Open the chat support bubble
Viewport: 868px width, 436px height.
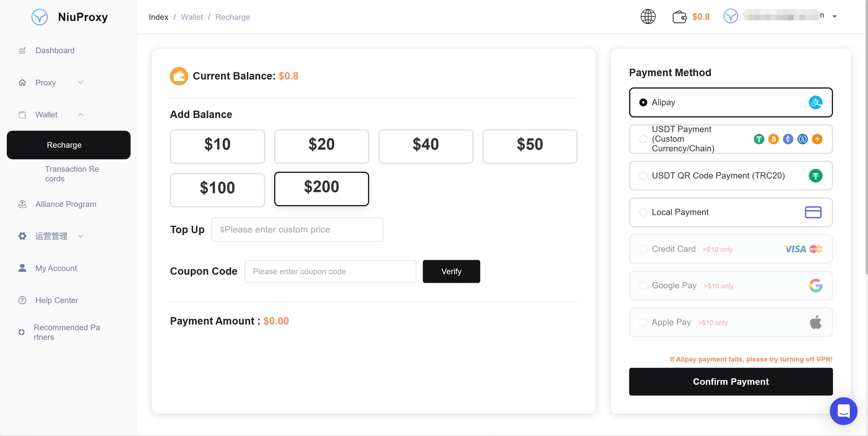[x=843, y=411]
